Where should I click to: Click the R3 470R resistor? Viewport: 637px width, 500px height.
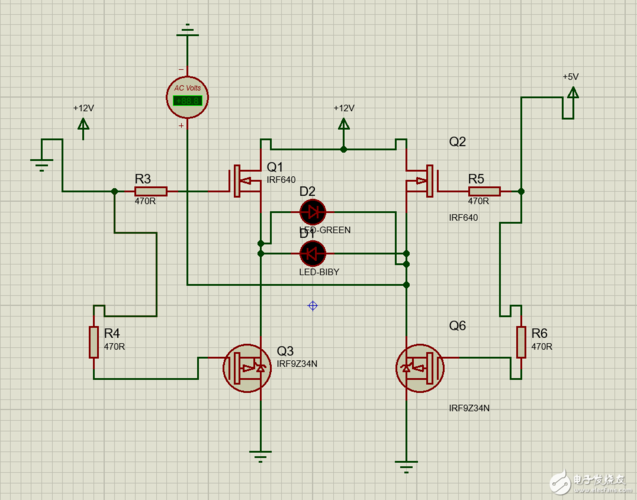(x=151, y=191)
